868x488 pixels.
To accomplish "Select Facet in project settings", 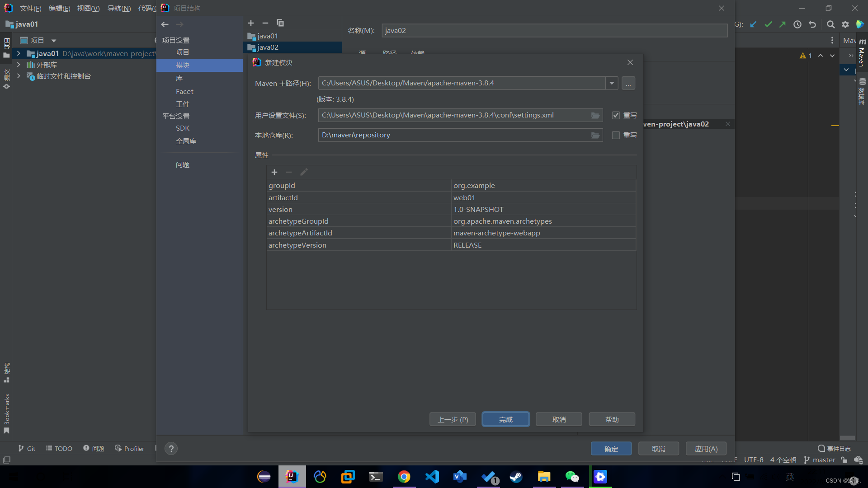I will (184, 92).
